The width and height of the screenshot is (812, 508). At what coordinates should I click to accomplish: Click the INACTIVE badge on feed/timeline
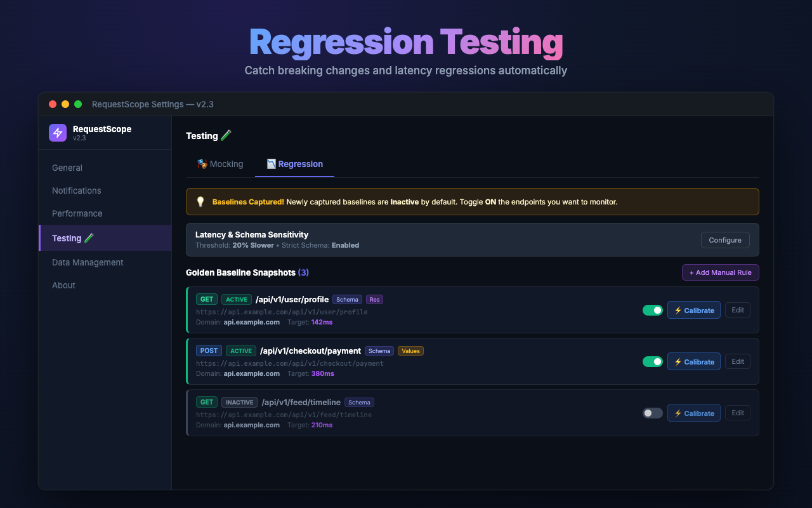coord(240,403)
